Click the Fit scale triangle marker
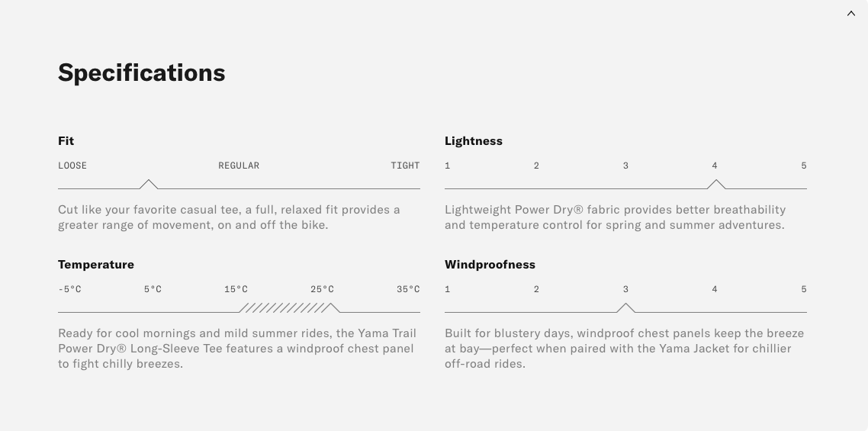This screenshot has width=868, height=431. coord(149,184)
